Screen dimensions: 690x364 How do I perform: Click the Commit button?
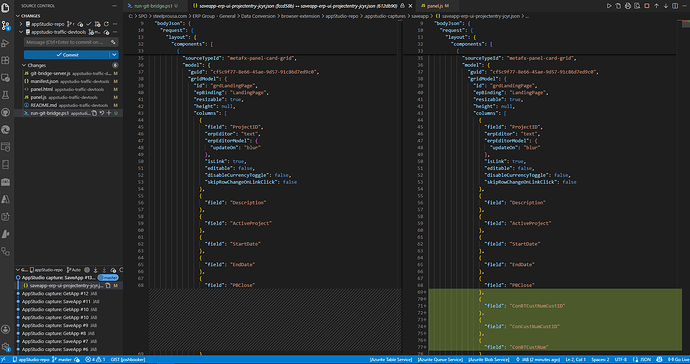[67, 55]
